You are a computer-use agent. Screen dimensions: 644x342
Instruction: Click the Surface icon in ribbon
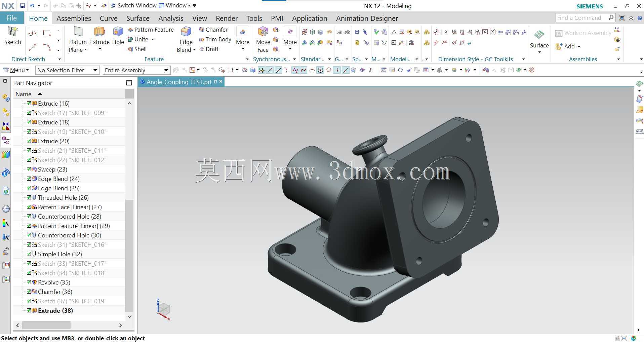[539, 35]
